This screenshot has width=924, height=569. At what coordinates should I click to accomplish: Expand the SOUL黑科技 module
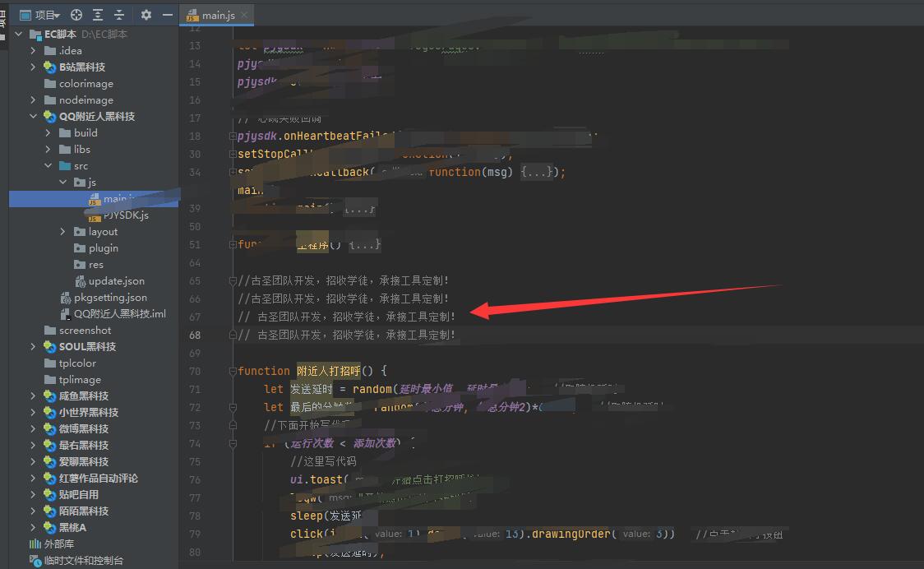(34, 347)
